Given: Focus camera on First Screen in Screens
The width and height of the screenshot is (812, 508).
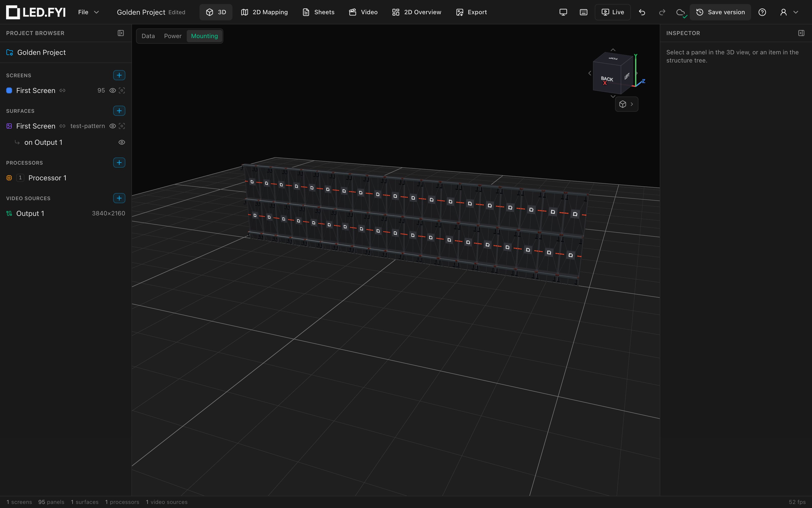Looking at the screenshot, I should (122, 90).
